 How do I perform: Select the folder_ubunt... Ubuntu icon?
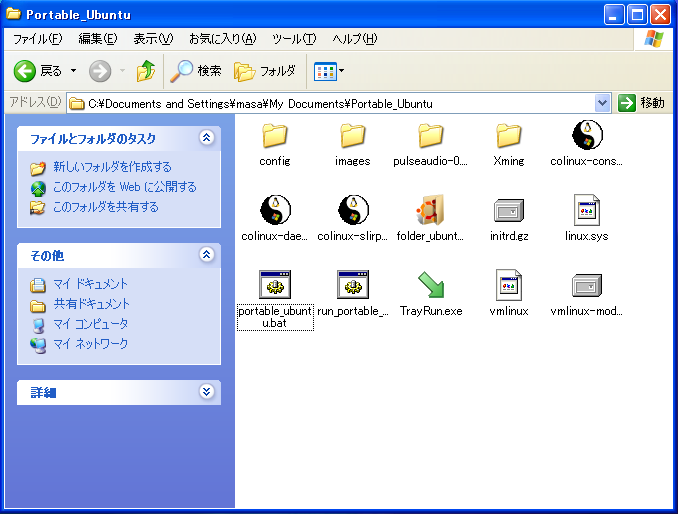(431, 210)
